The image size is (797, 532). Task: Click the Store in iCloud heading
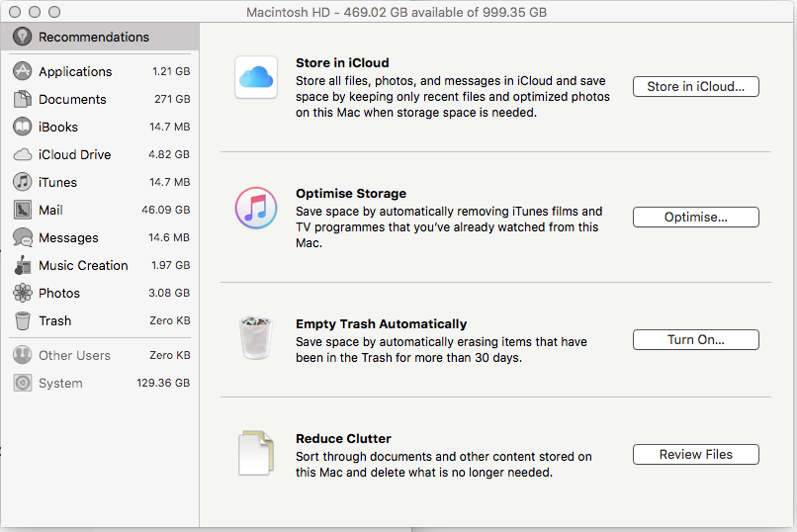[x=342, y=63]
